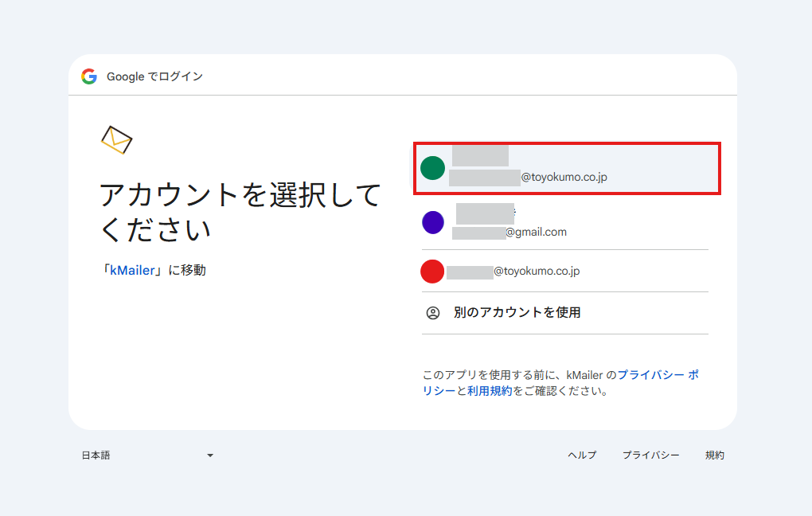
Task: Click the red account avatar circle
Action: click(x=431, y=272)
